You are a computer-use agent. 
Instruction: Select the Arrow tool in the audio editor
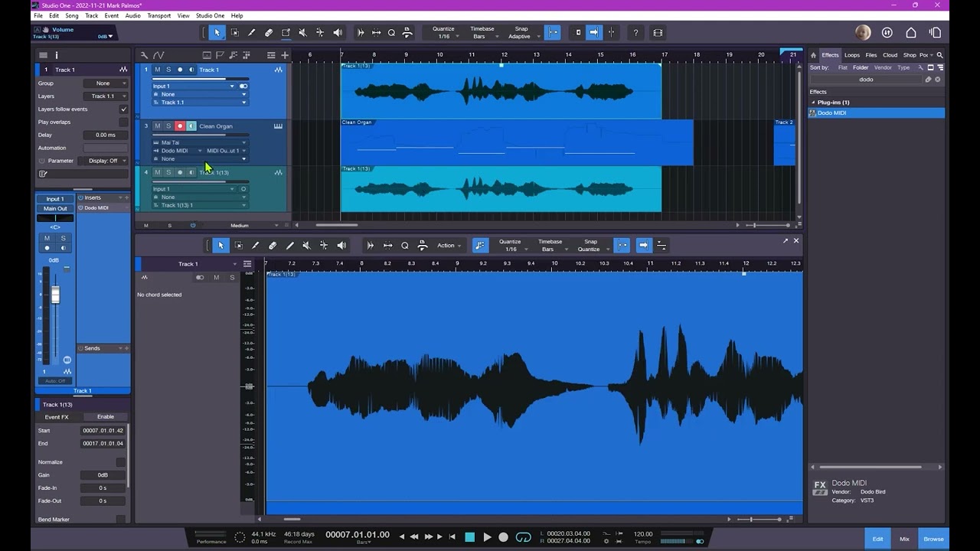[220, 246]
